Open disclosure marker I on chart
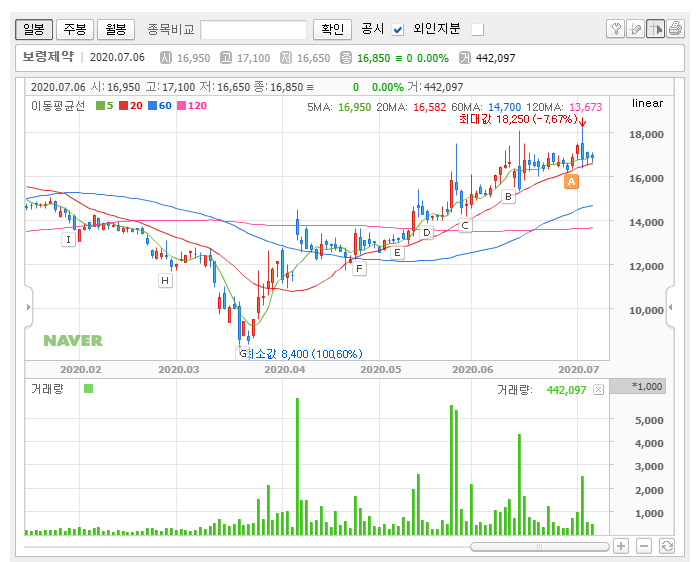696x562 pixels. pos(68,240)
